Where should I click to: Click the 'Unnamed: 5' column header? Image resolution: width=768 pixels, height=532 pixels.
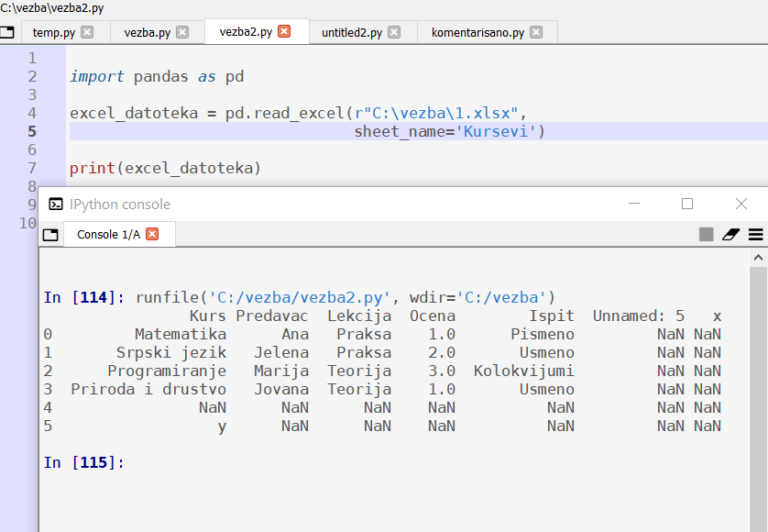click(x=639, y=316)
